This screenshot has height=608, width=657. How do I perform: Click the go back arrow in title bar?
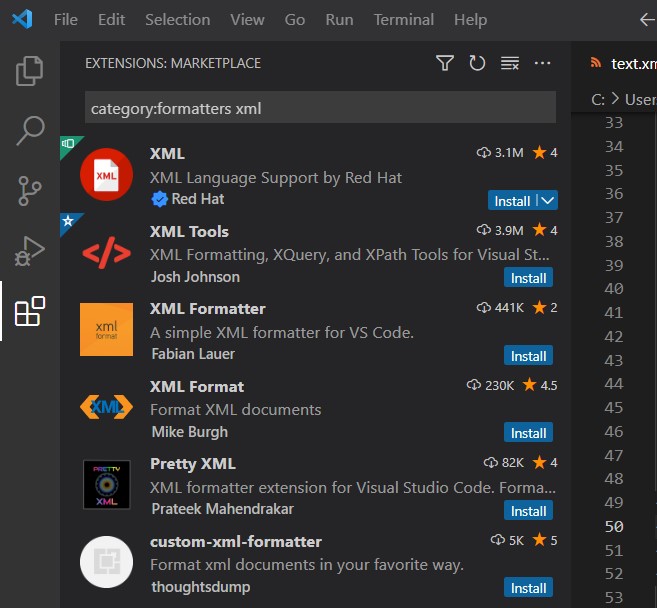647,19
